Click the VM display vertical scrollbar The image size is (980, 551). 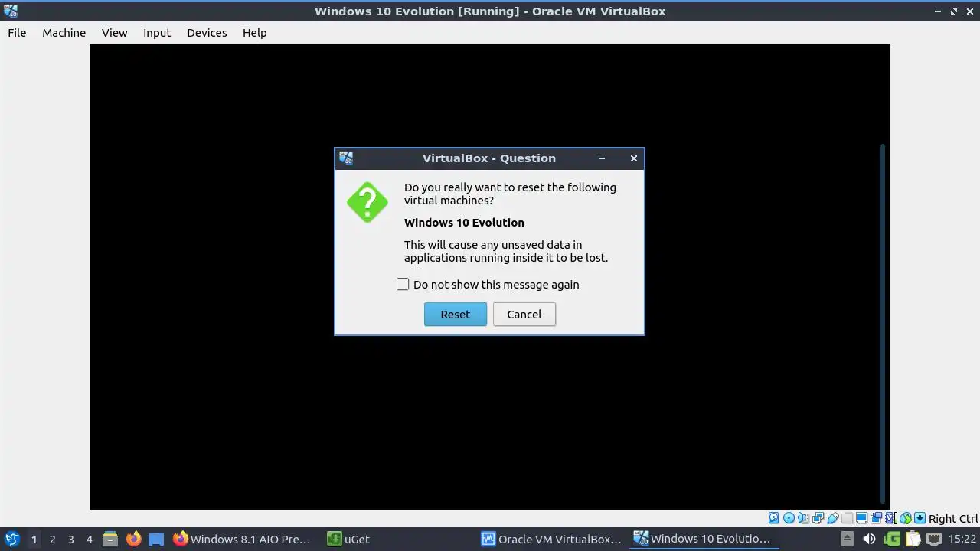click(883, 323)
